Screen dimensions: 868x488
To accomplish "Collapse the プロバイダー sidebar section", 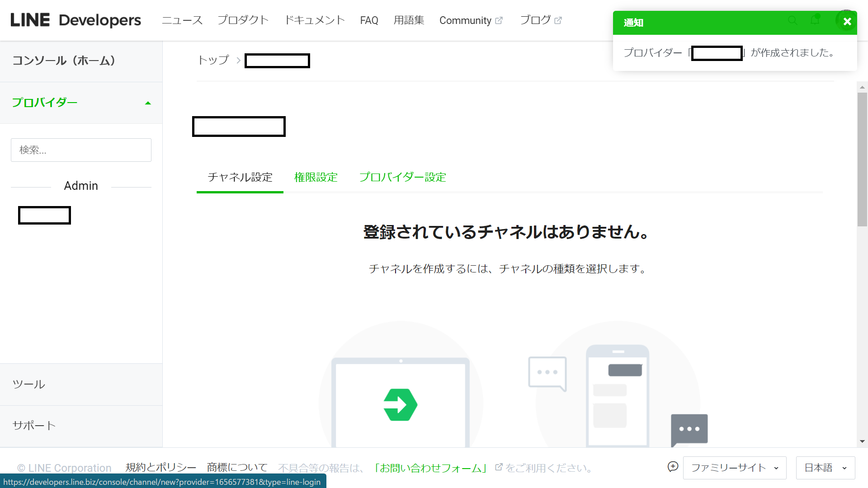I will click(x=148, y=103).
